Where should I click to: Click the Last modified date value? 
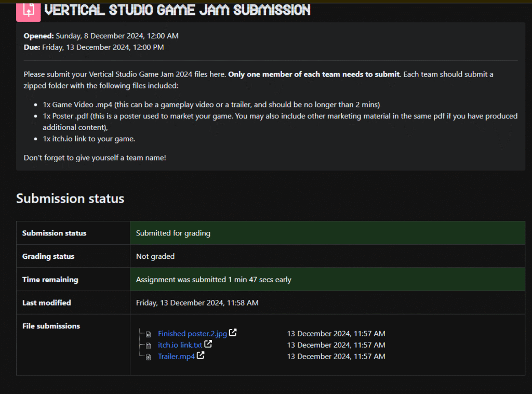click(x=197, y=303)
